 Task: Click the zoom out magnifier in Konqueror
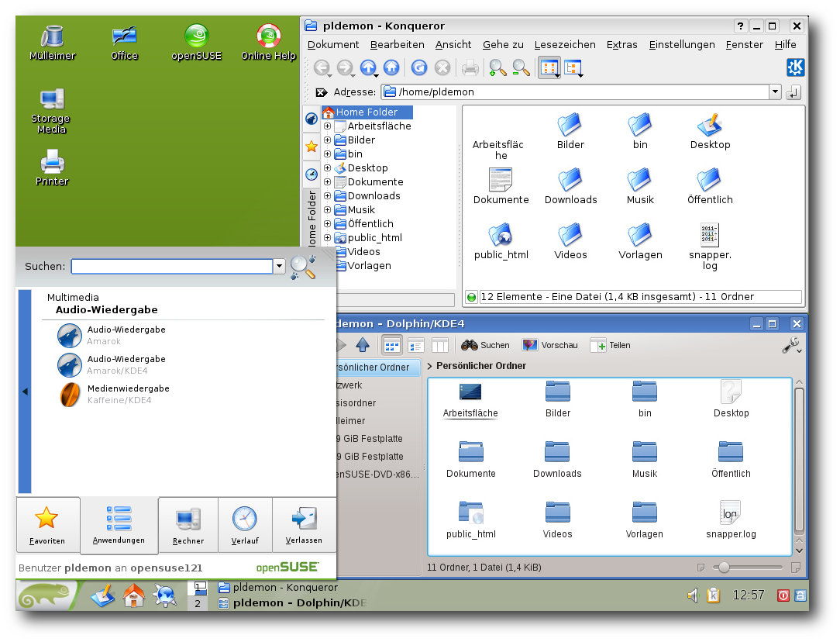click(521, 68)
